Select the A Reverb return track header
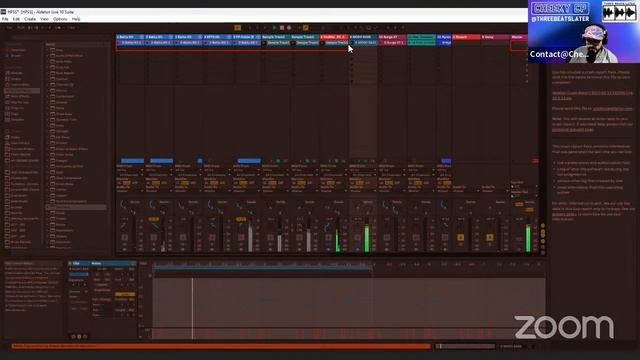Screen dimensions: 640x360 point(466,37)
